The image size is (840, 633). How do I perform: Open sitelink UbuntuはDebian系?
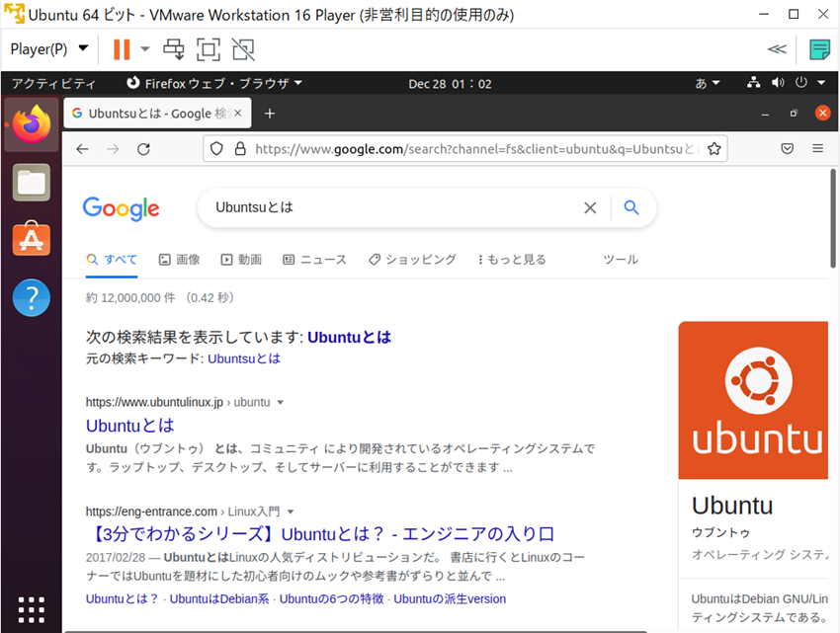[x=219, y=598]
